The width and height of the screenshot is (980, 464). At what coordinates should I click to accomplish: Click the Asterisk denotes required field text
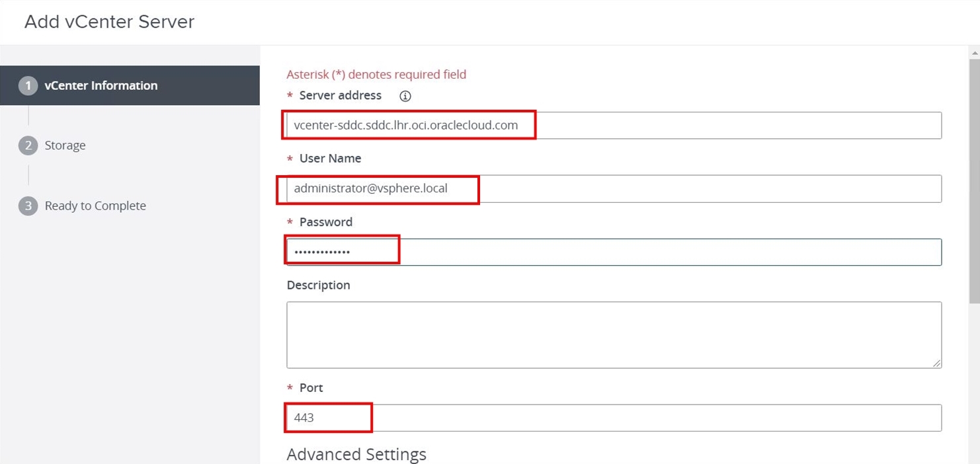click(x=376, y=74)
